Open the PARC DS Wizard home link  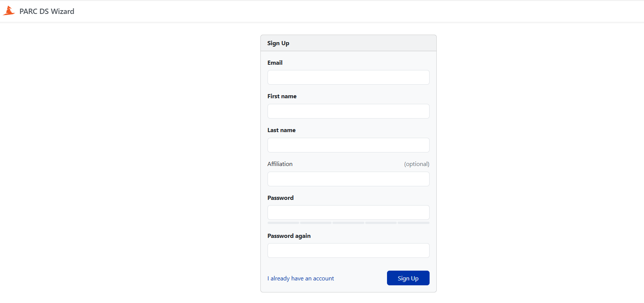tap(47, 11)
